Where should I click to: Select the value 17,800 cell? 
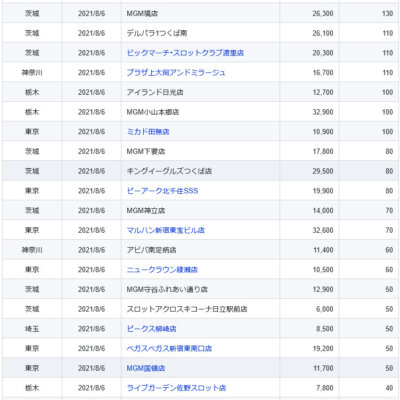pyautogui.click(x=309, y=151)
